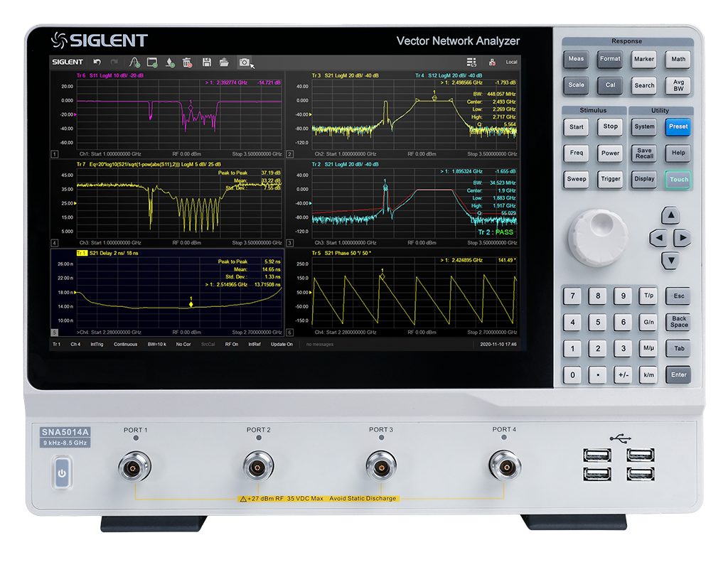Click the Cal button
The image size is (728, 567).
click(610, 85)
